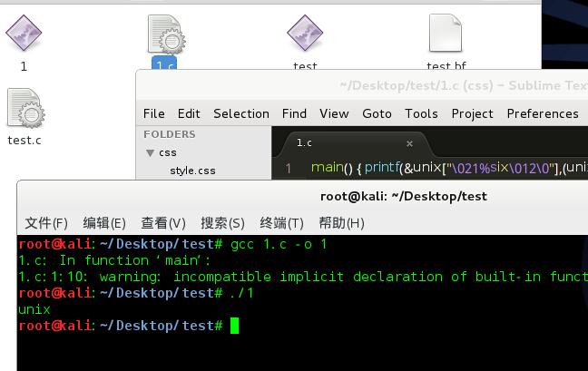Open the Preferences menu
Screen dimensions: 588x371
tap(543, 113)
